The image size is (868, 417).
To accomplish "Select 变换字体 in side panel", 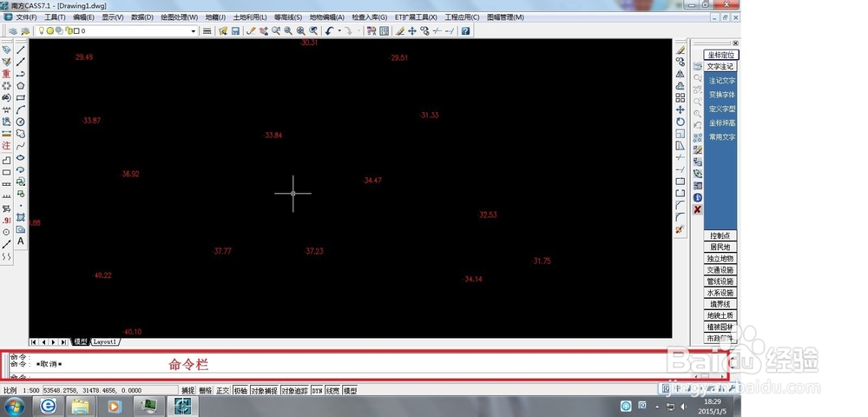I will [722, 95].
